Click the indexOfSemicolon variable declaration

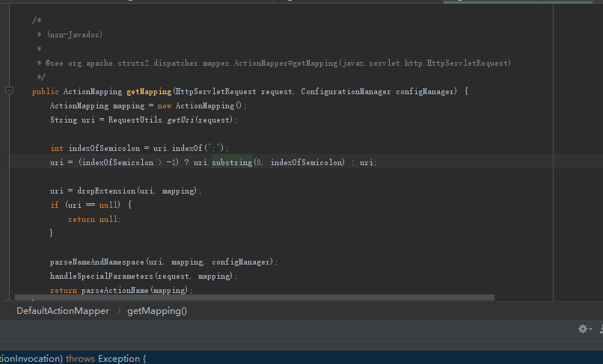tap(104, 148)
